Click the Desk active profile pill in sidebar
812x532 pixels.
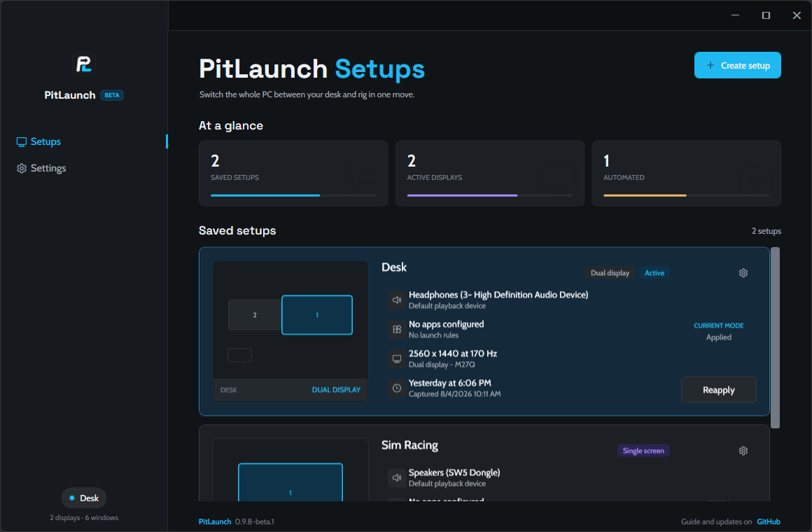pos(84,498)
